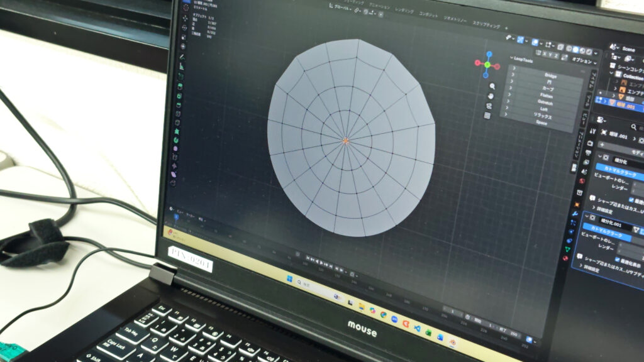Open the shading options dropdown arrow
Viewport: 644px width, 362px height.
tap(596, 53)
